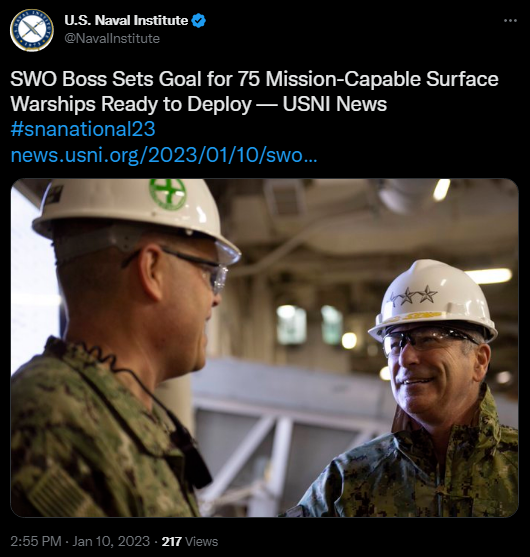
Task: Click the green cross sticker on helmet
Action: (x=168, y=194)
